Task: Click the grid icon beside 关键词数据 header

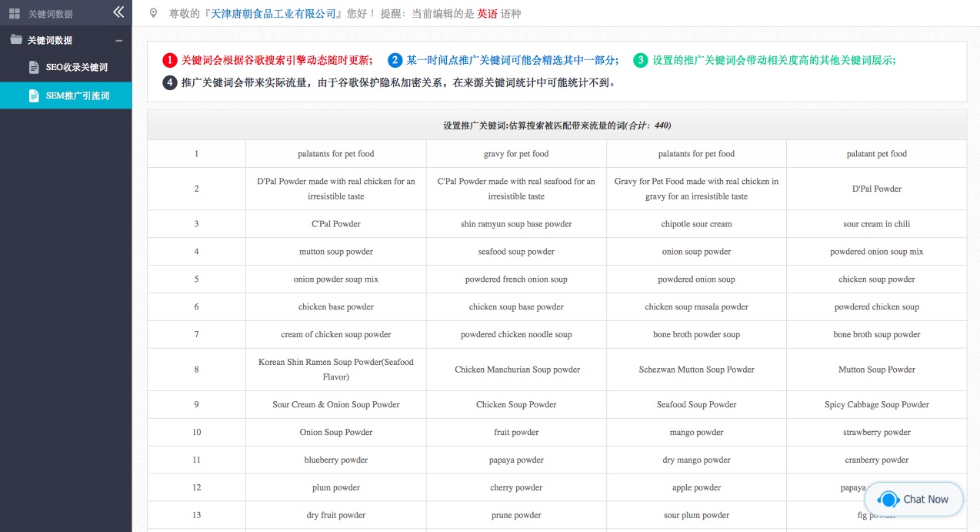Action: [15, 14]
